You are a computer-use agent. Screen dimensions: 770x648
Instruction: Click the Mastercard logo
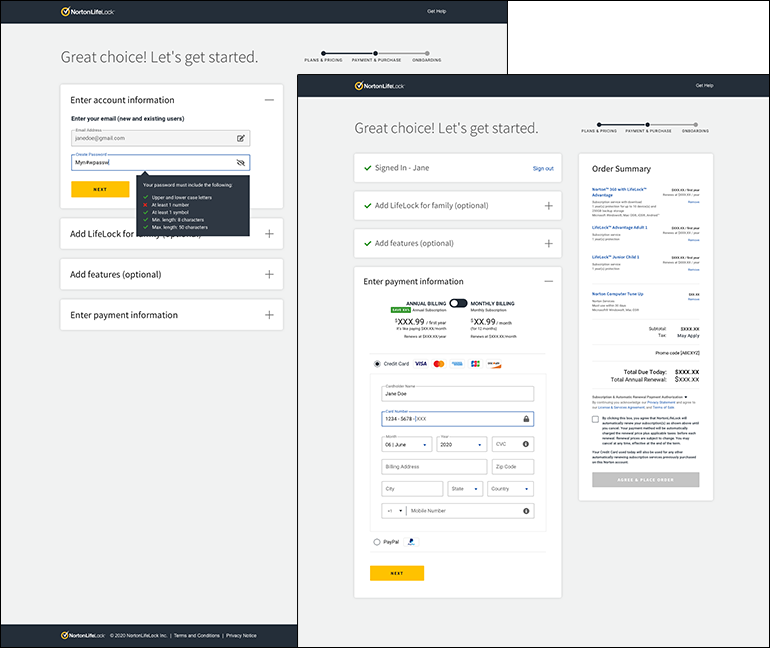pyautogui.click(x=439, y=364)
